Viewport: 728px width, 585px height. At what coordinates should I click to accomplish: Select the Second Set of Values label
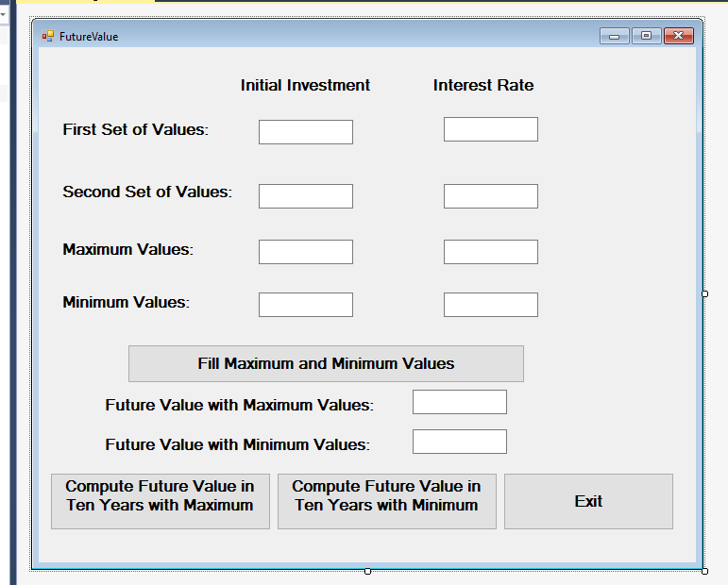click(147, 192)
